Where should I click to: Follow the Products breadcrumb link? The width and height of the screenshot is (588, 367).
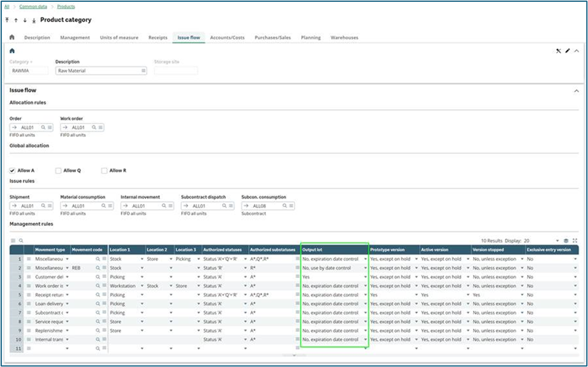click(66, 7)
